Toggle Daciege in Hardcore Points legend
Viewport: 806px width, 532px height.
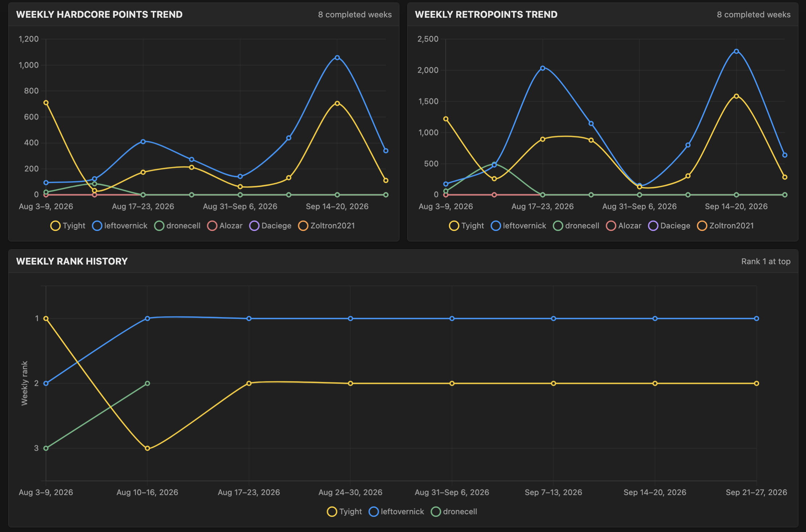coord(270,226)
